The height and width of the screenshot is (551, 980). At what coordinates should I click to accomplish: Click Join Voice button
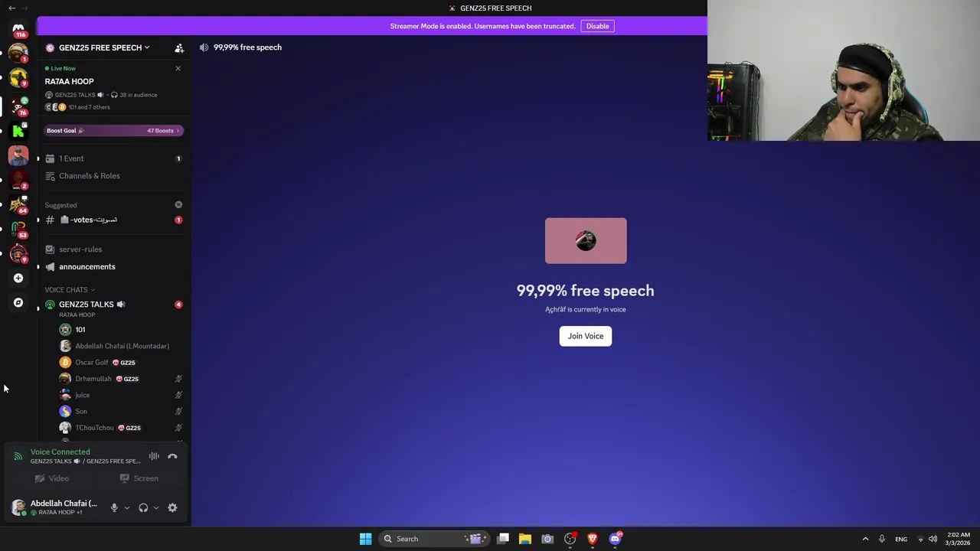click(x=586, y=336)
